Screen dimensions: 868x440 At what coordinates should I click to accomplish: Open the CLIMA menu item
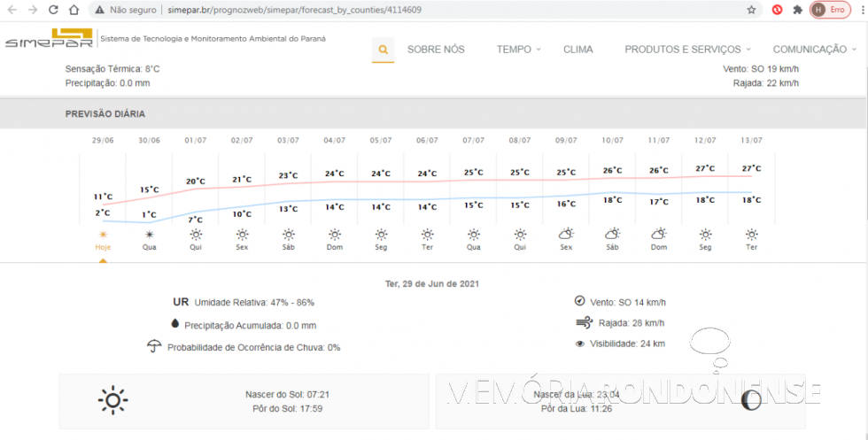578,50
